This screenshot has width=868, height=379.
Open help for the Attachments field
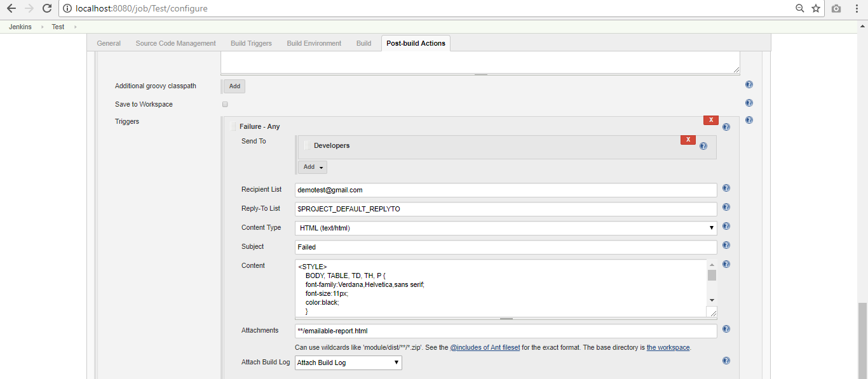coord(726,329)
